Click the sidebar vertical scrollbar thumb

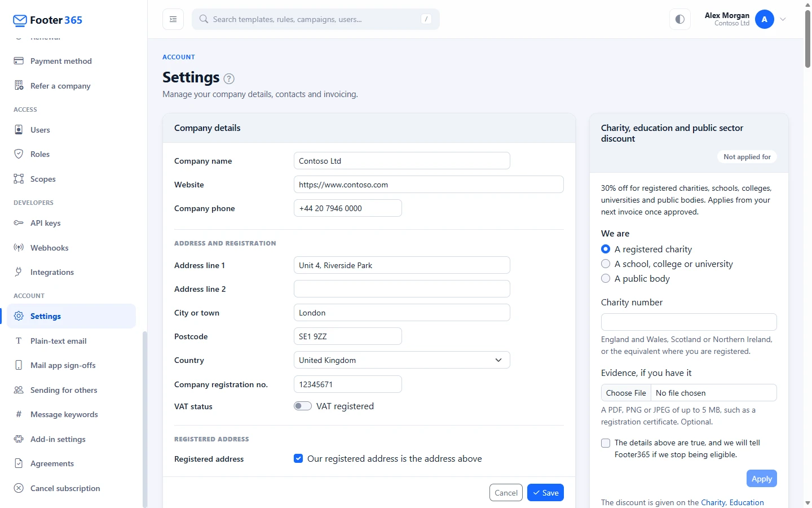145,419
